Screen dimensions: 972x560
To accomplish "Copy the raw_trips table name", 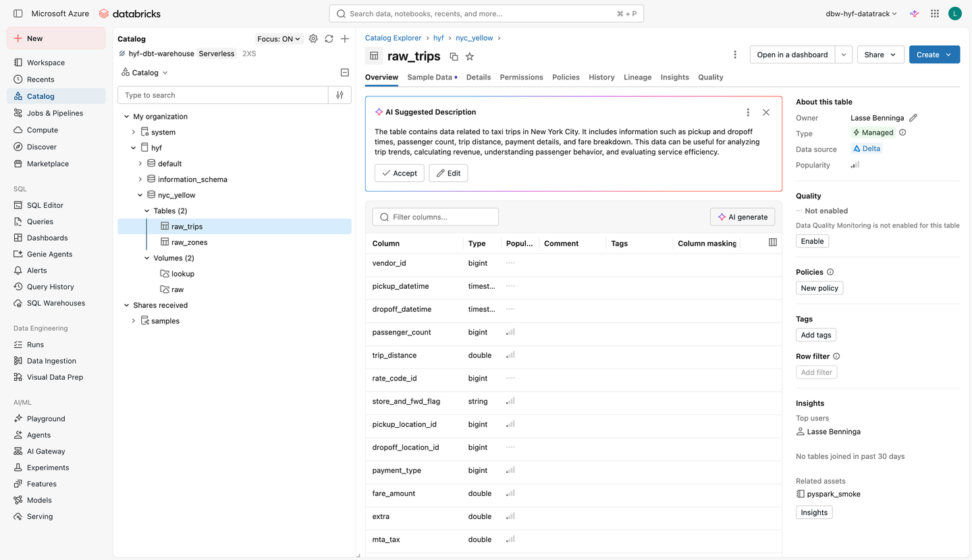I will click(x=454, y=57).
